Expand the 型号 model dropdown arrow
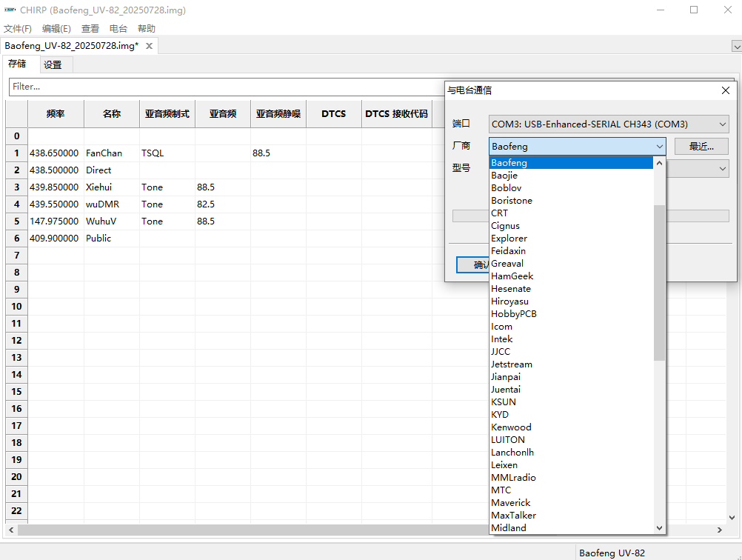Image resolution: width=742 pixels, height=560 pixels. tap(723, 168)
